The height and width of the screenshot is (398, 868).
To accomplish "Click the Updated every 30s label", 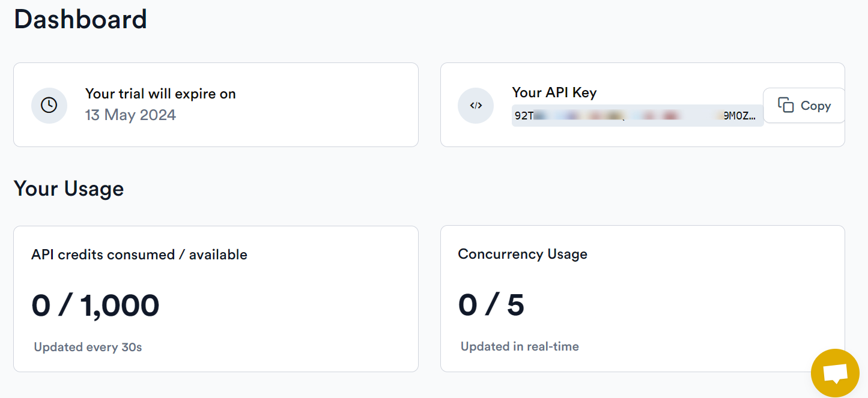I will tap(86, 346).
